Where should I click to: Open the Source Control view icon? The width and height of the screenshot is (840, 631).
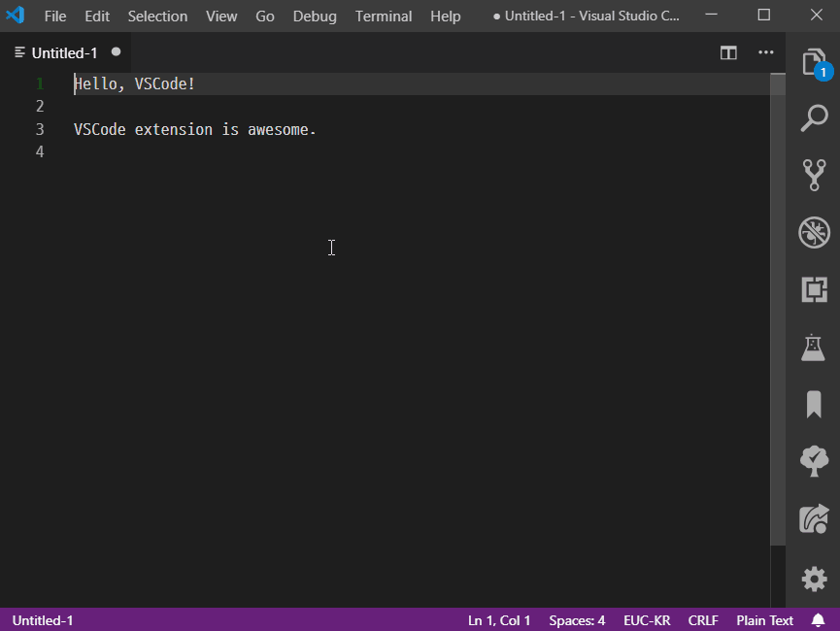(x=814, y=175)
